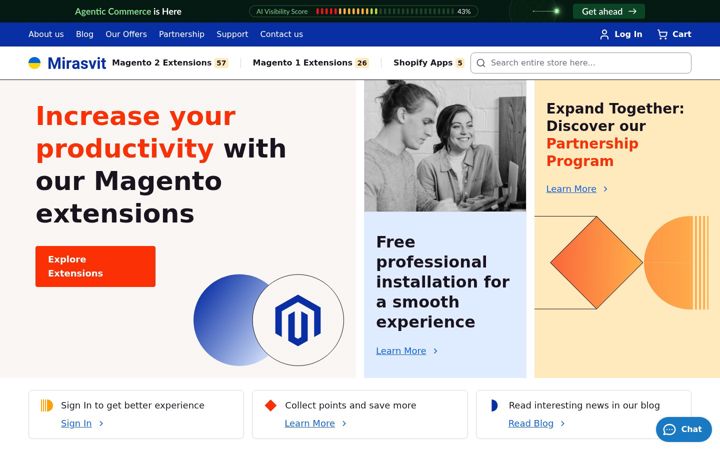The image size is (720, 450).
Task: Click Learn More under Collect points
Action: 309,424
